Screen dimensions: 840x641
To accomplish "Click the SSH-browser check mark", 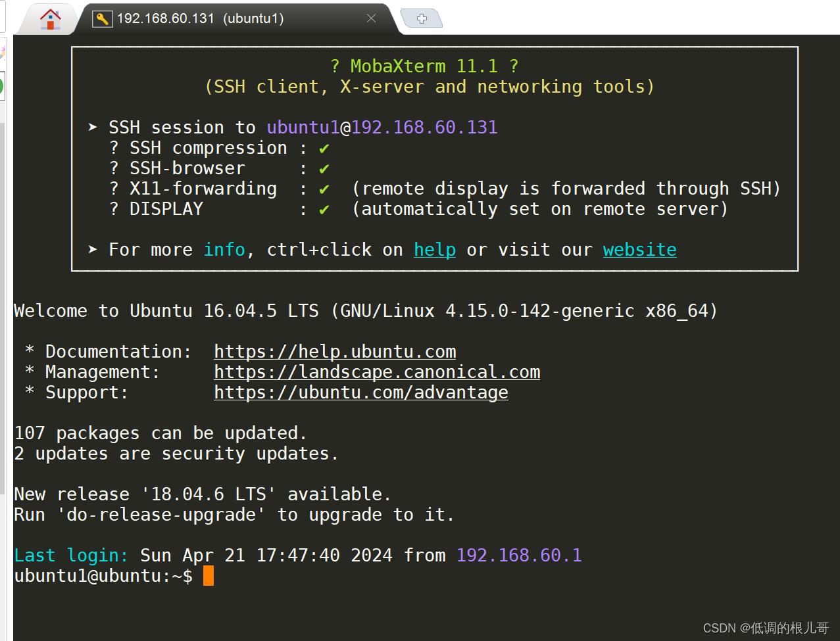I will coord(324,169).
